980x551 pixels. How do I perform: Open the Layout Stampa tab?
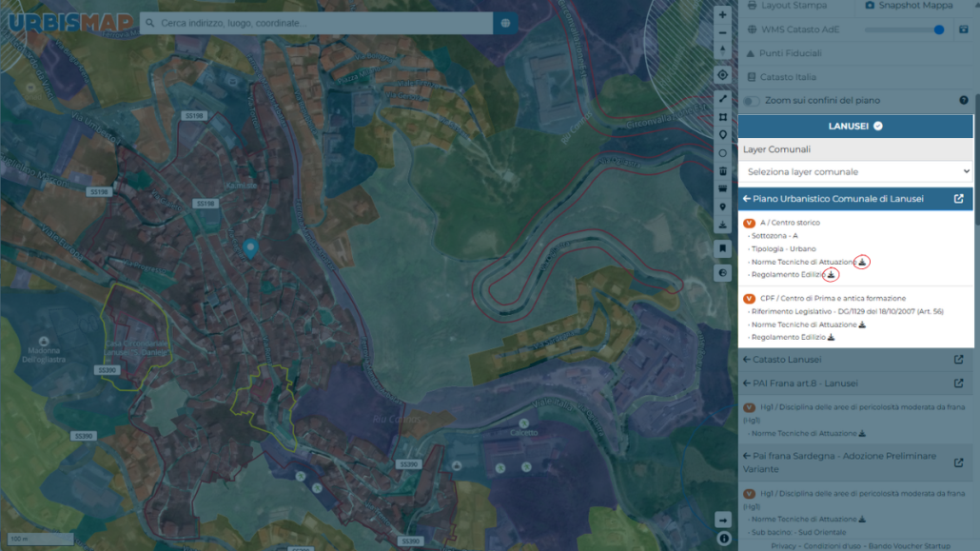(x=788, y=6)
